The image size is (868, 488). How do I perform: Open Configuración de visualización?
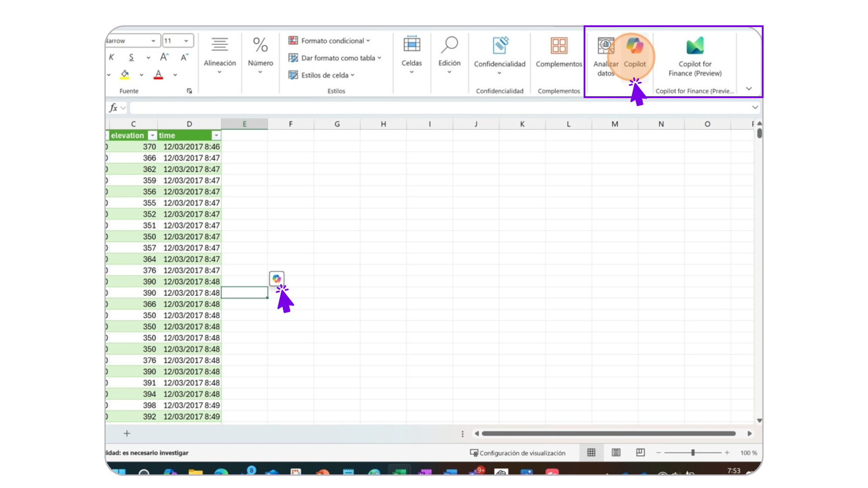point(518,453)
